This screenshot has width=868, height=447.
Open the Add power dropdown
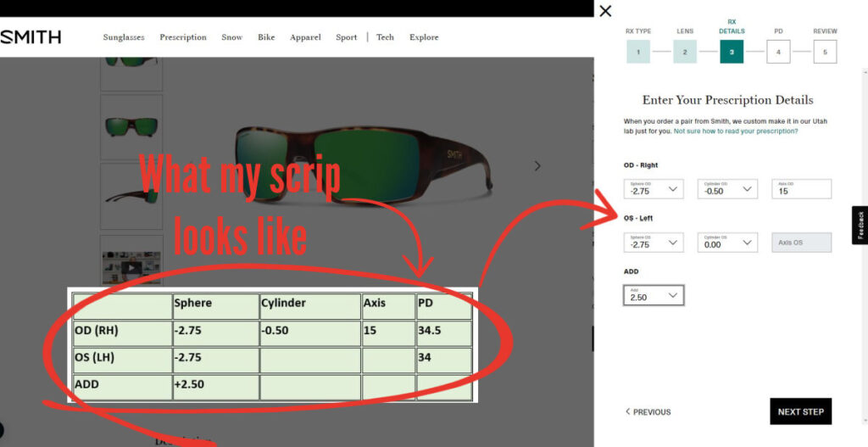[x=654, y=295]
